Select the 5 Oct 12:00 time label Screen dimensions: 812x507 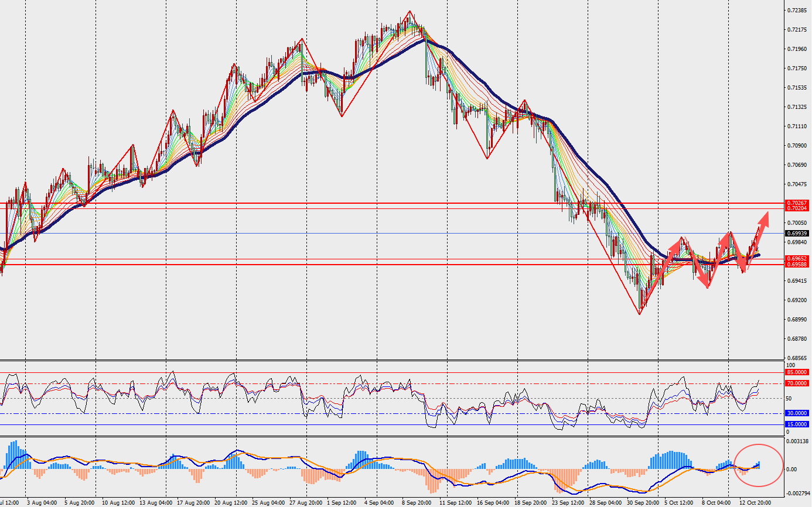tap(680, 502)
